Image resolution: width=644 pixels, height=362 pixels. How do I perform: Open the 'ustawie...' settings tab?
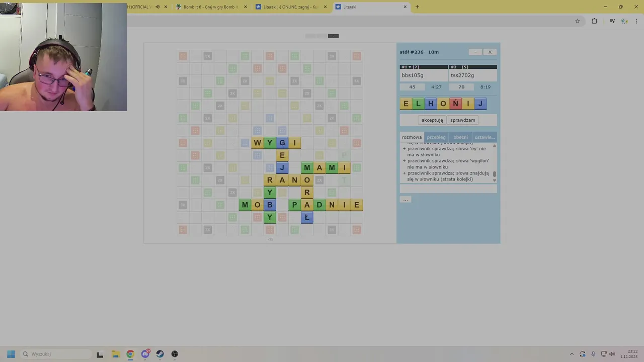[x=485, y=137]
